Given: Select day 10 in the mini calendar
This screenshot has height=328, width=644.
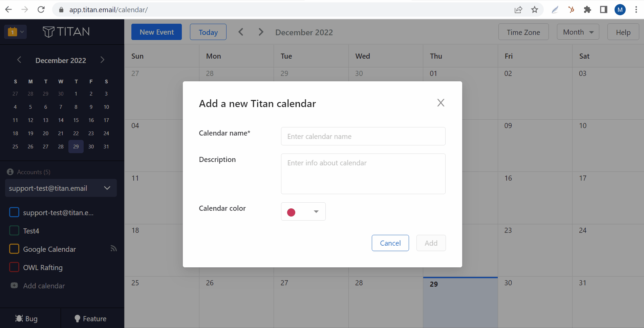Looking at the screenshot, I should (x=106, y=107).
